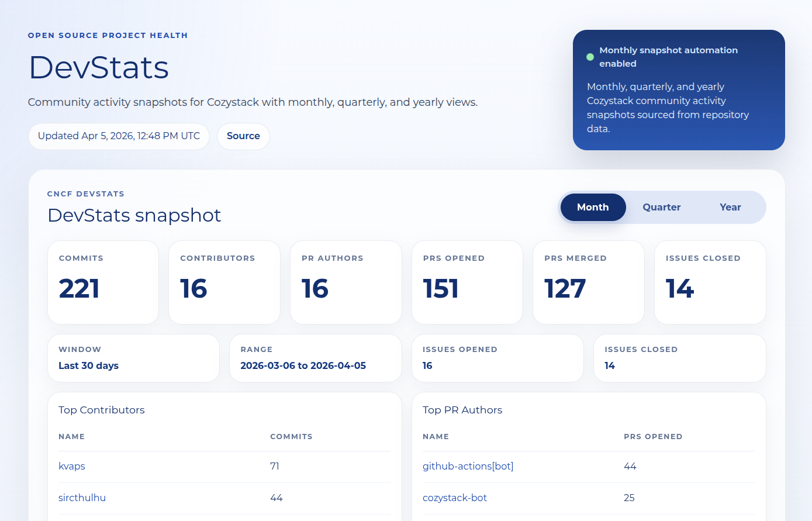812x521 pixels.
Task: Open kvaps contributor profile link
Action: [71, 466]
